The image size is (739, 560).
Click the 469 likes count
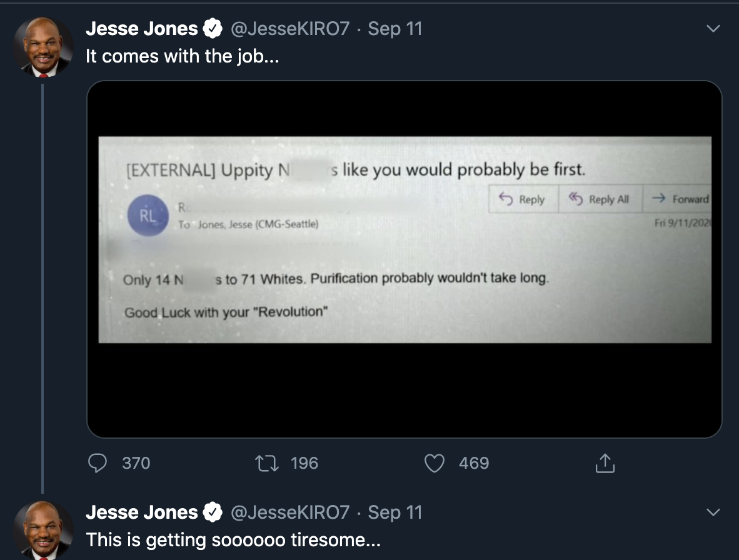pos(474,463)
